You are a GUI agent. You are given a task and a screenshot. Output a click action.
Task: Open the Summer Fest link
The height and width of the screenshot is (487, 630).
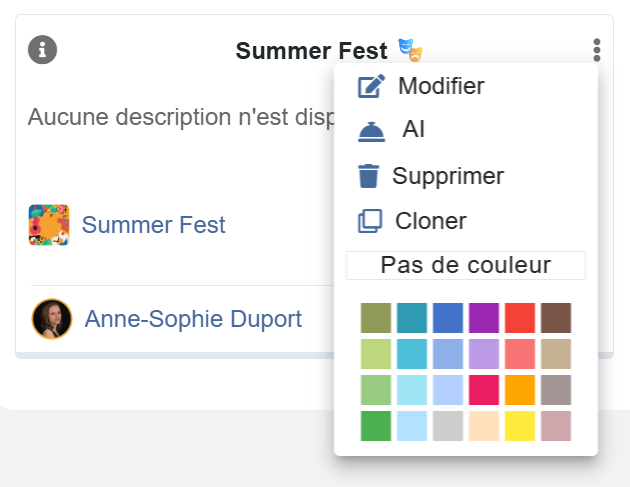(x=153, y=225)
